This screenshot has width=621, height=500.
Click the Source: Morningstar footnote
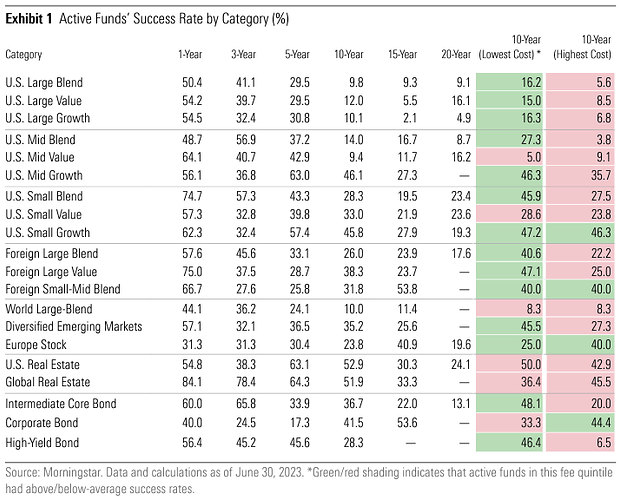tap(309, 480)
